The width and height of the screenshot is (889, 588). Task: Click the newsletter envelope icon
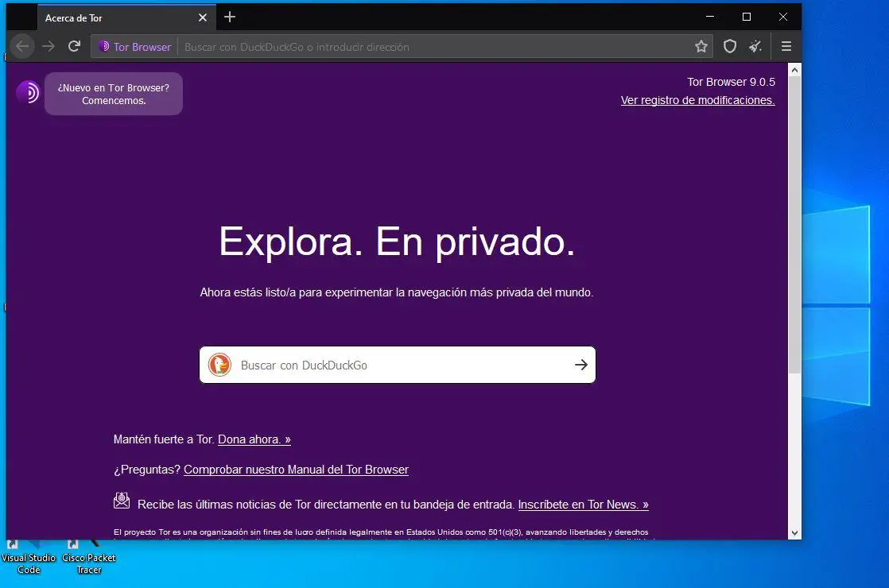(122, 500)
